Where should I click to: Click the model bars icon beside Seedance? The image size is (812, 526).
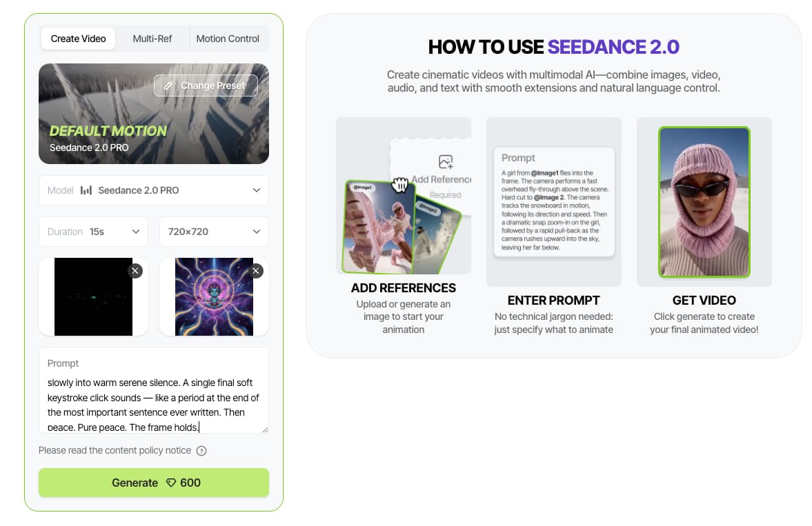(86, 190)
